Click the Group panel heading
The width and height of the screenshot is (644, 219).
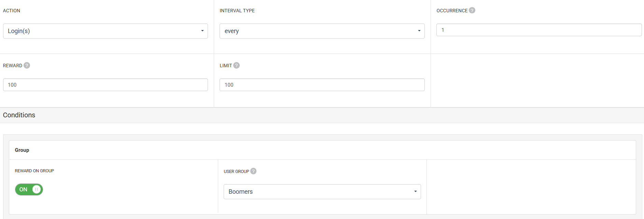coord(22,150)
